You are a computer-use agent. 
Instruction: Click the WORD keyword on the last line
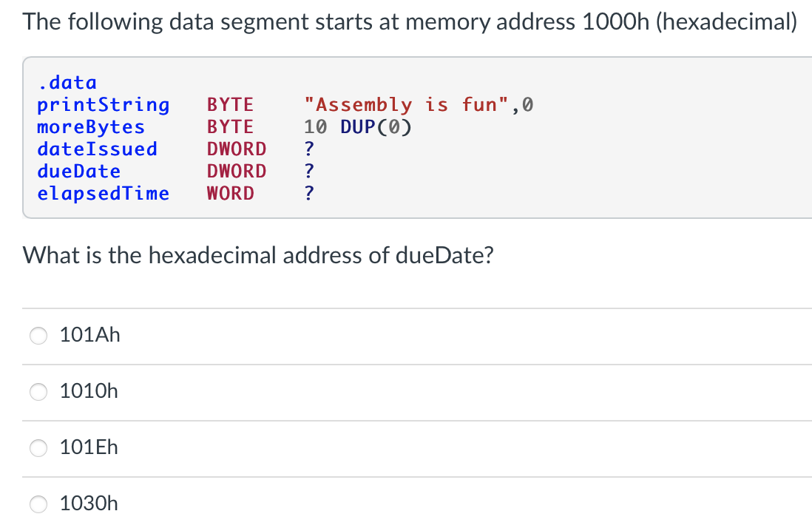click(231, 193)
